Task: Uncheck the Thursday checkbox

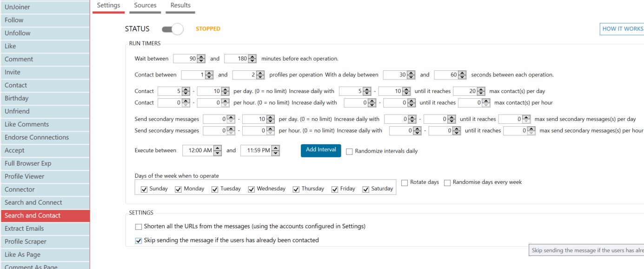Action: (296, 189)
